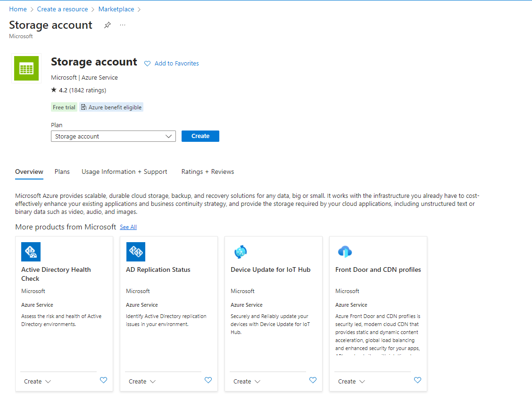This screenshot has width=532, height=416.
Task: Click the Device Update for IoT Hub icon
Action: click(241, 252)
